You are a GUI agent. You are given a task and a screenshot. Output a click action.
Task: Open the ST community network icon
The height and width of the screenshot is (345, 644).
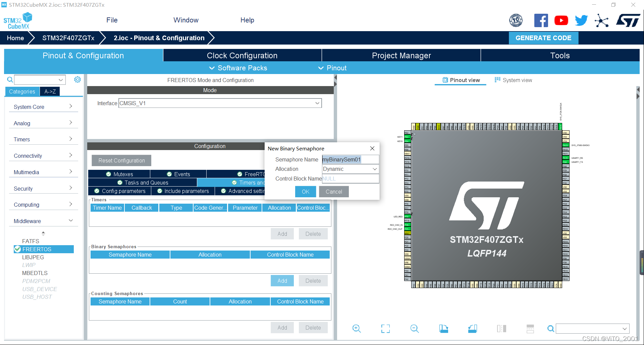pos(602,21)
